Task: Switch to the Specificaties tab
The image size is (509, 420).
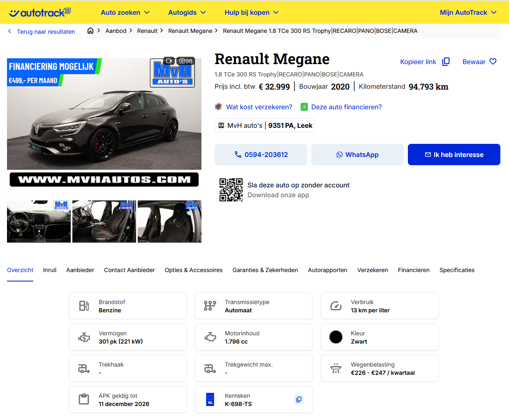Action: (x=457, y=270)
